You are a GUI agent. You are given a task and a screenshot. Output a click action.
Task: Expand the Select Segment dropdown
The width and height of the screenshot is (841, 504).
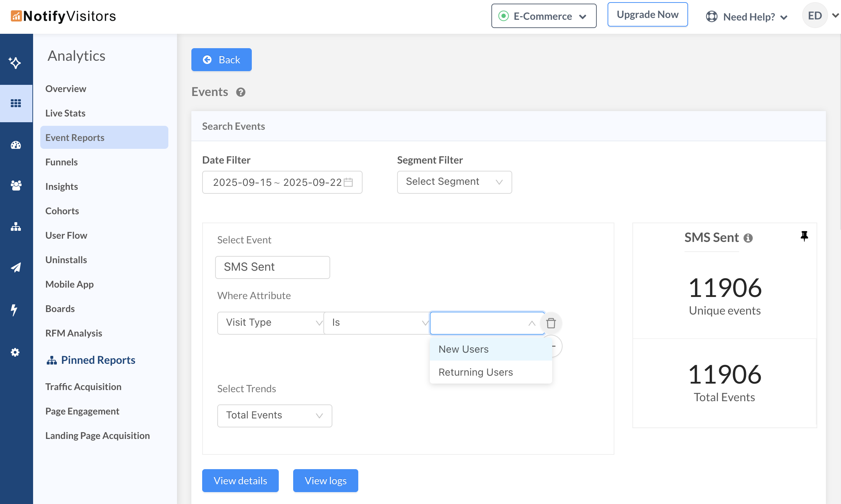click(x=454, y=182)
